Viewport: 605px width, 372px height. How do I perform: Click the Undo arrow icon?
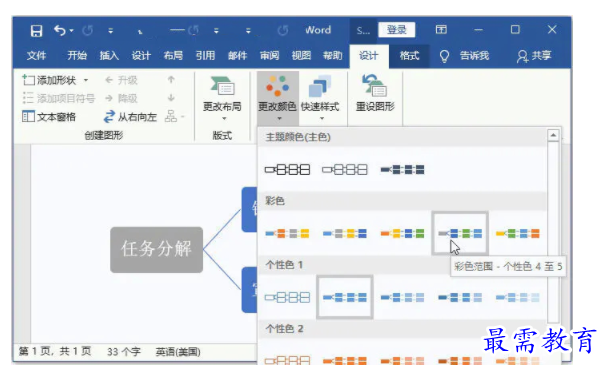click(x=60, y=30)
